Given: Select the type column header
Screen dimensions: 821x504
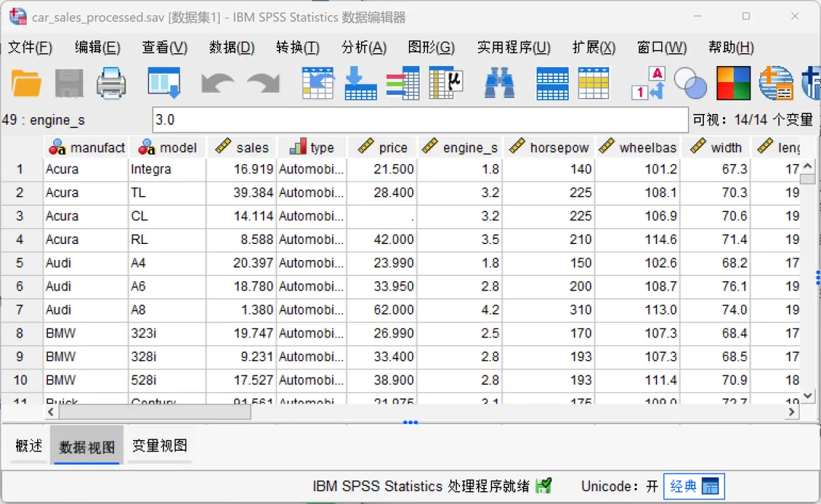Looking at the screenshot, I should [312, 147].
